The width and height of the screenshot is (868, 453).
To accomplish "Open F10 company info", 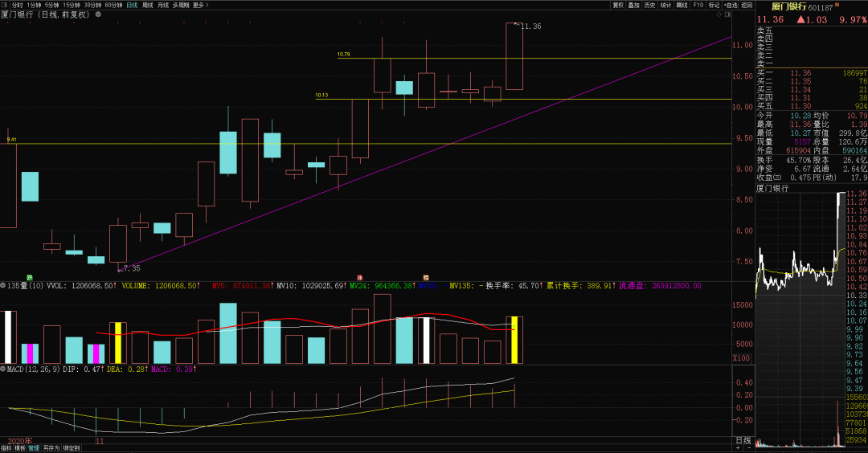I will click(698, 5).
